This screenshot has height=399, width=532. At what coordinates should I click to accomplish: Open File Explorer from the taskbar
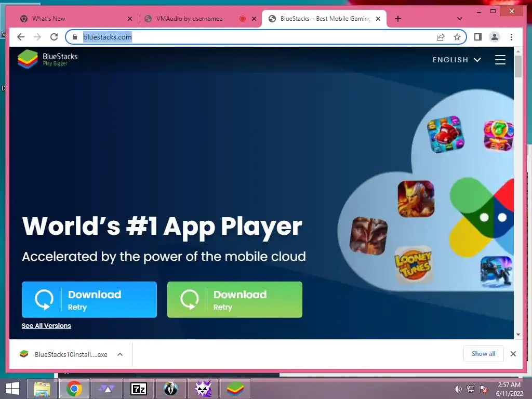click(42, 389)
